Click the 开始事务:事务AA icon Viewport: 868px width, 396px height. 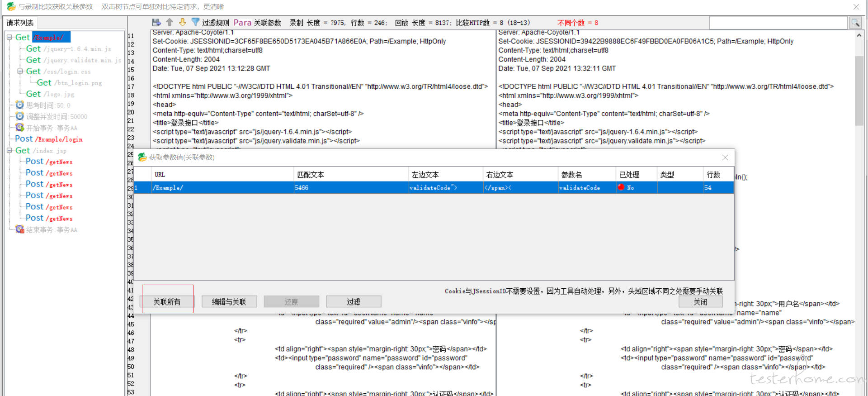(x=20, y=128)
